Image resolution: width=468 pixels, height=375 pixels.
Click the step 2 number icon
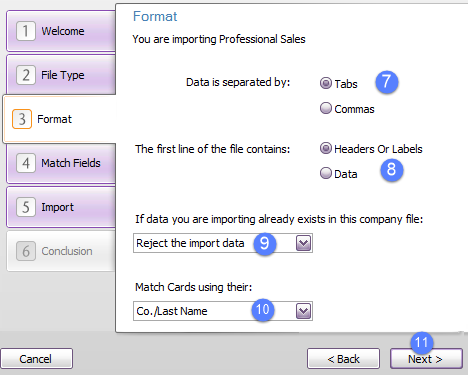26,75
